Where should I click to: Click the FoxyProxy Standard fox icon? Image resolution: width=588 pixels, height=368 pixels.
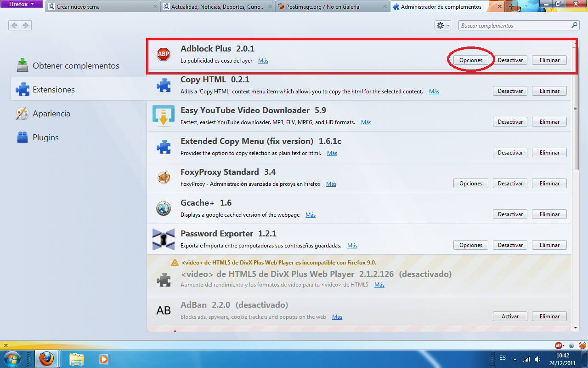(164, 178)
